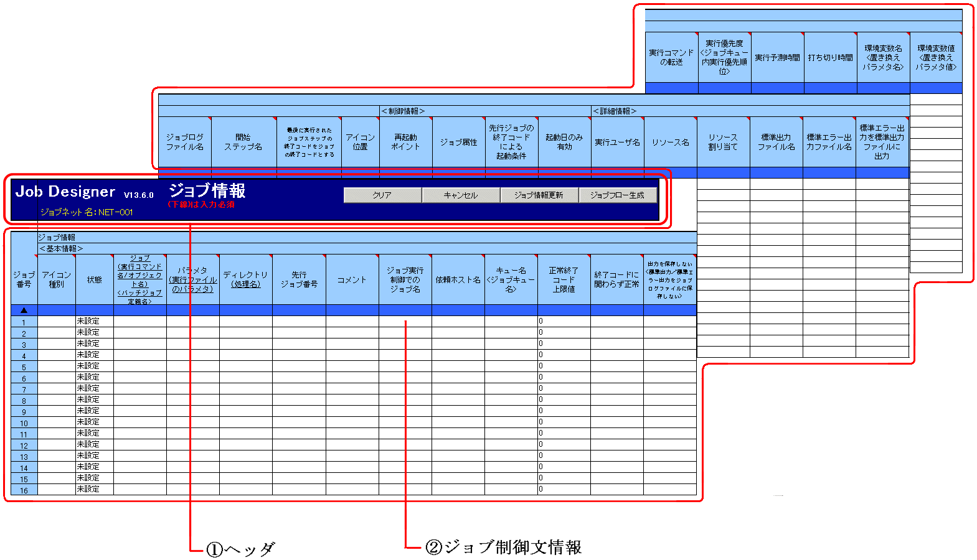
Task: Click row number 1 in the job table
Action: click(x=24, y=322)
